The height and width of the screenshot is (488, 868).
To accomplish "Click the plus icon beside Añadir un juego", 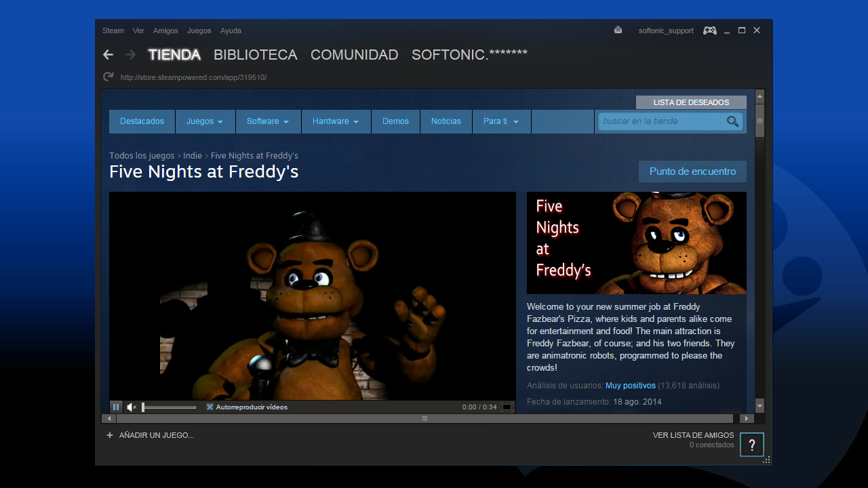I will [110, 435].
